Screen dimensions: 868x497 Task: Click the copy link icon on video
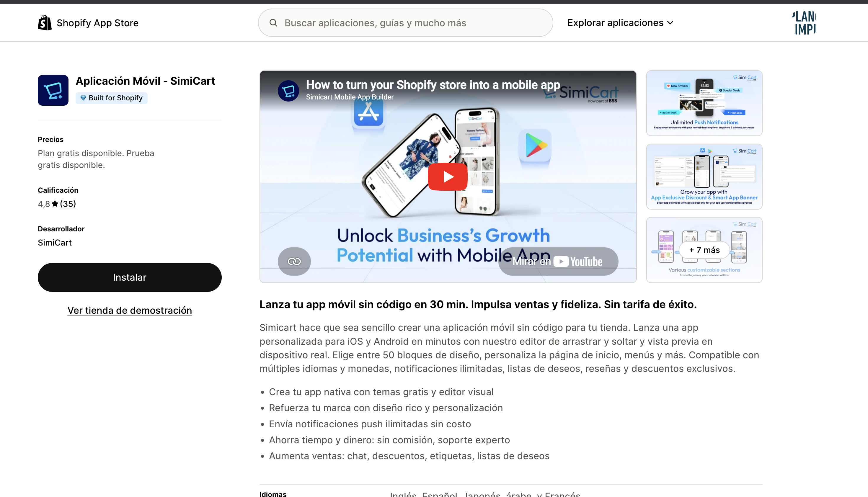[x=294, y=261]
